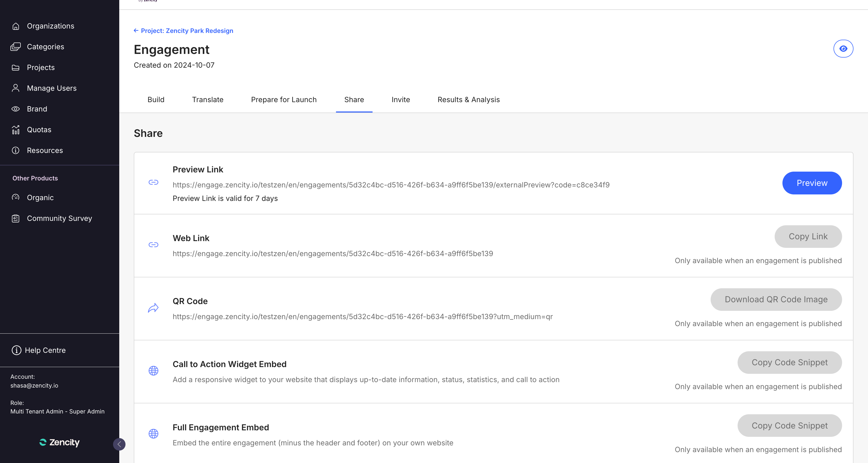The height and width of the screenshot is (463, 868).
Task: Click the Engagement page title
Action: pyautogui.click(x=172, y=50)
